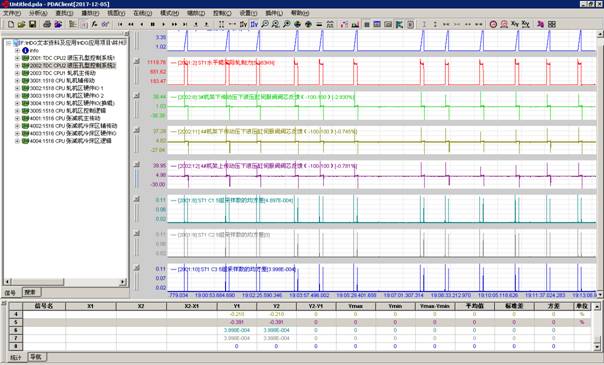This screenshot has height=365, width=604.
Task: Toggle the green 39.44 signal strip axis icon
Action: (137, 95)
